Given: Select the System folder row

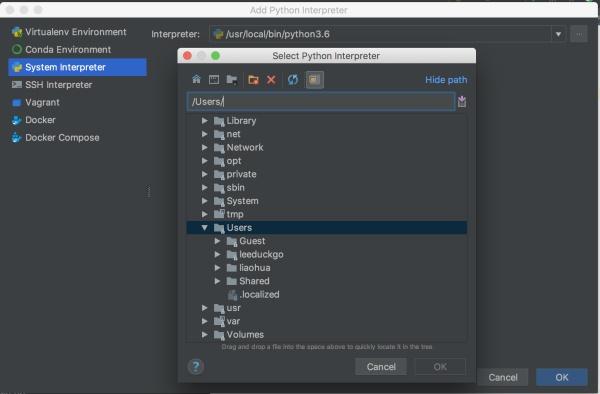Looking at the screenshot, I should click(x=327, y=201).
